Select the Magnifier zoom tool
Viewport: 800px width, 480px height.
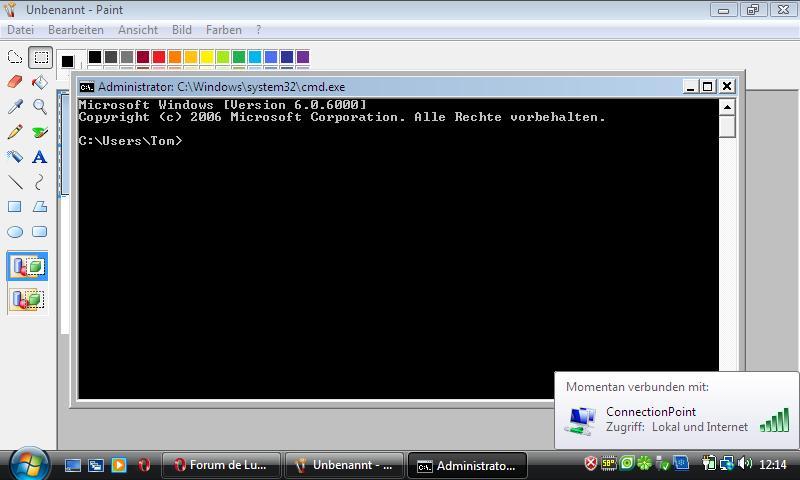click(40, 107)
